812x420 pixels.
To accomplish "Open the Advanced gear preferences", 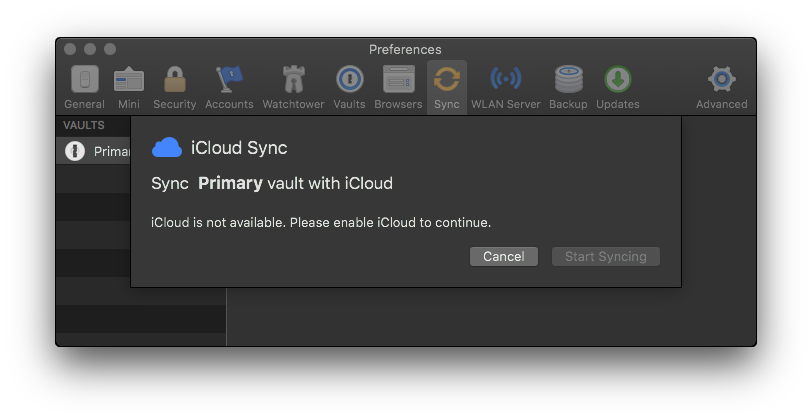I will pyautogui.click(x=721, y=88).
